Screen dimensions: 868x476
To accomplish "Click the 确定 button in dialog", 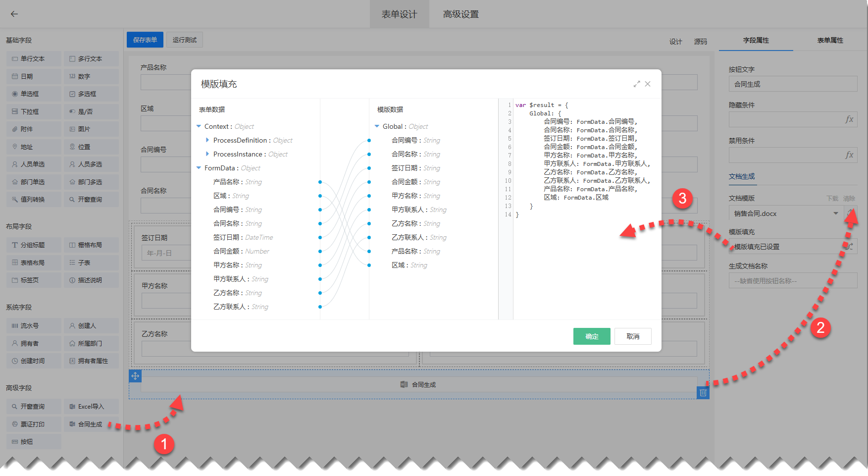I will (x=592, y=336).
